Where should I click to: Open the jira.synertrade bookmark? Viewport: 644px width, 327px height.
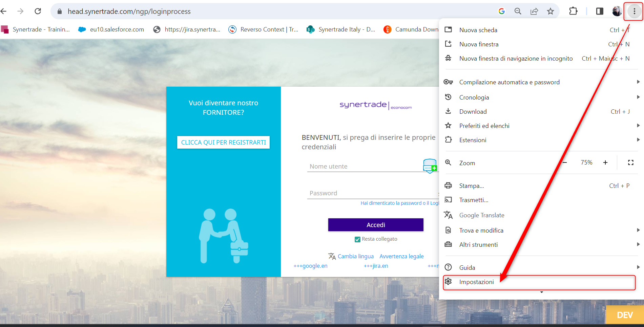pos(187,29)
